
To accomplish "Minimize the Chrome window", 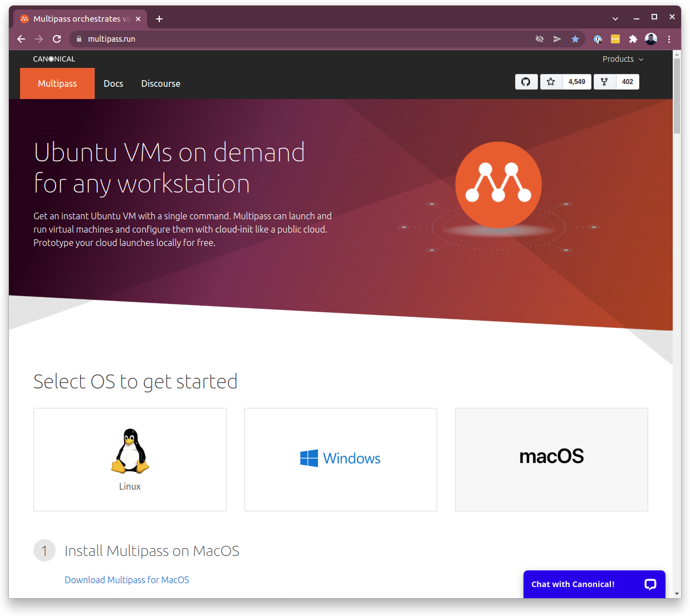I will pyautogui.click(x=637, y=18).
